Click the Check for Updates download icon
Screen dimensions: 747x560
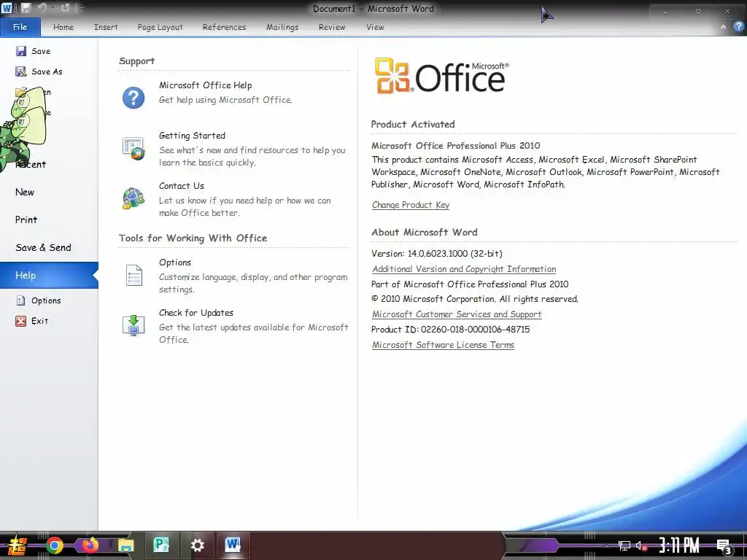[x=133, y=326]
